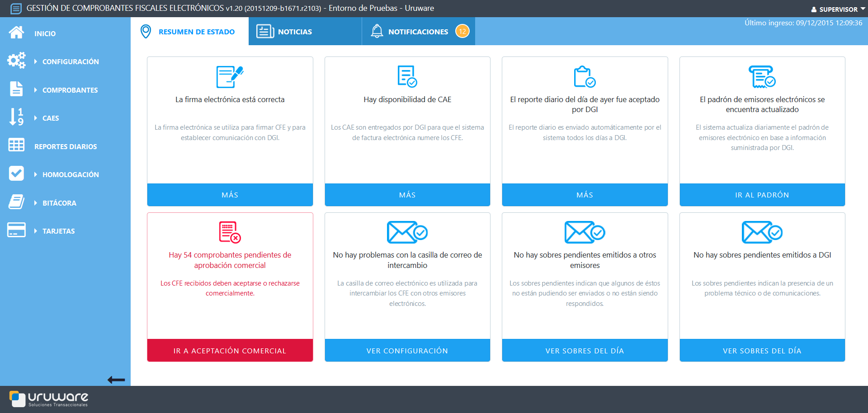Select the Resumen de Estado tab
The width and height of the screenshot is (868, 413).
(196, 32)
